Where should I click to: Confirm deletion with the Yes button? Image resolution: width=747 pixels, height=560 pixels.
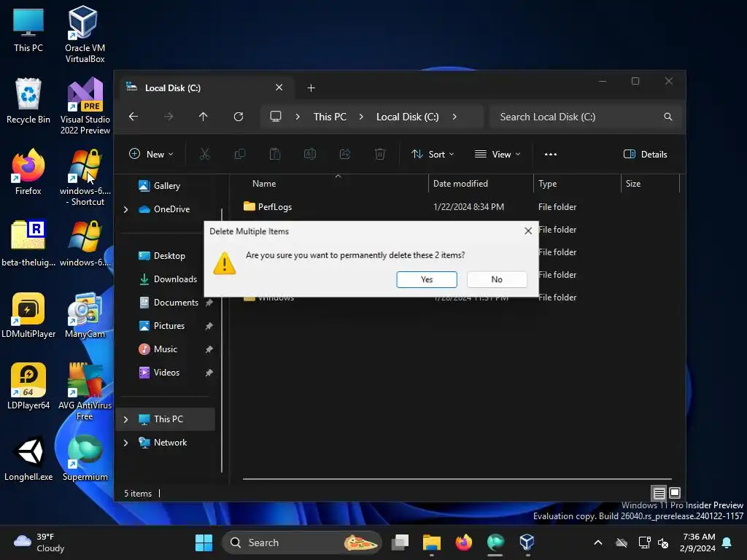(426, 279)
